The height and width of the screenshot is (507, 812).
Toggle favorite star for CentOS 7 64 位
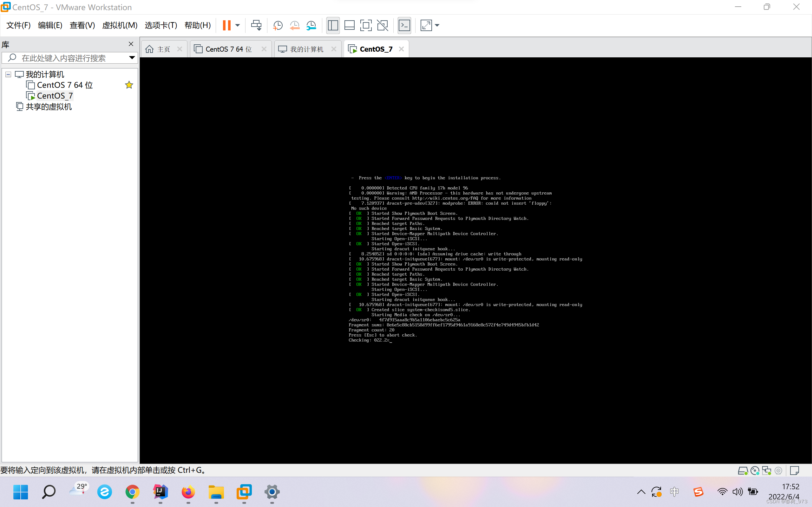(x=129, y=85)
